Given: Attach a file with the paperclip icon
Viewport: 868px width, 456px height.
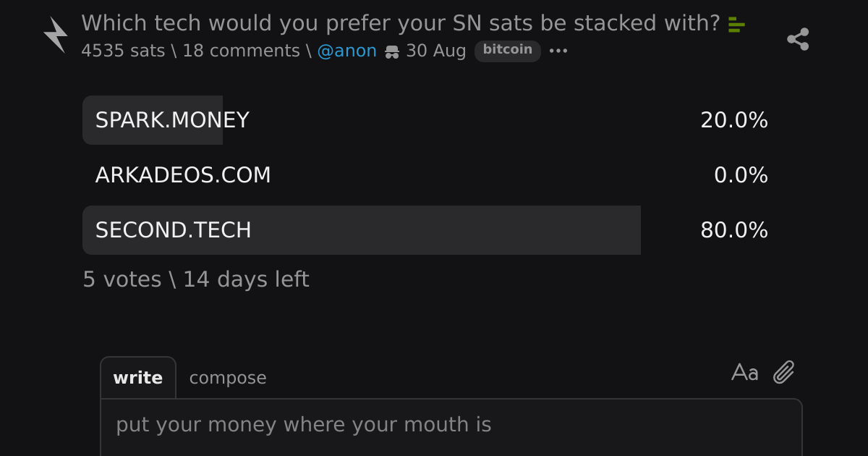Looking at the screenshot, I should tap(784, 372).
